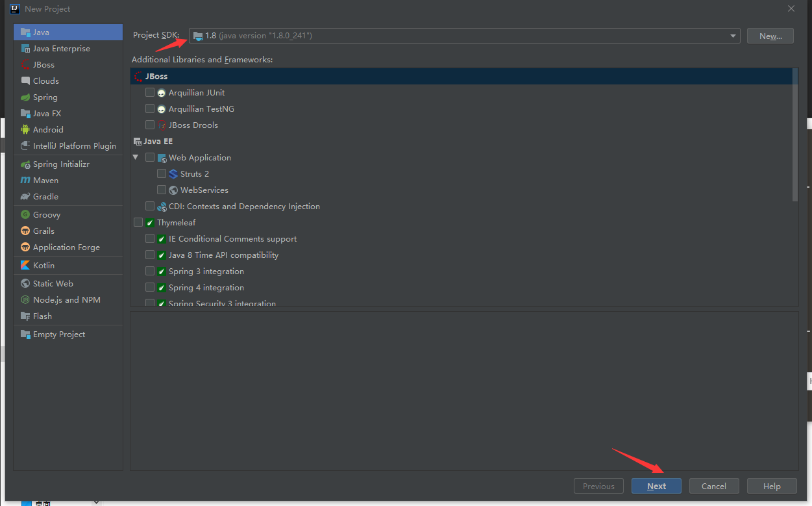This screenshot has height=506, width=812.
Task: Click the Struts 2 framework icon
Action: (x=173, y=173)
